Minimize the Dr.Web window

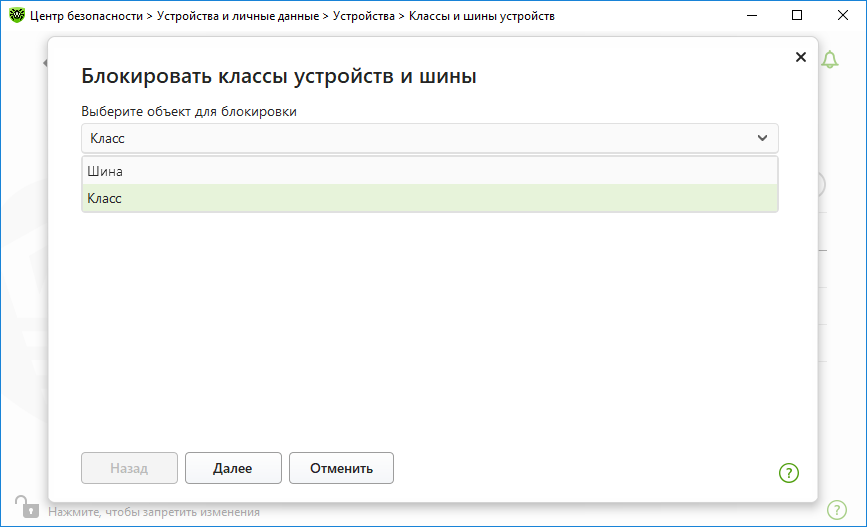point(751,15)
